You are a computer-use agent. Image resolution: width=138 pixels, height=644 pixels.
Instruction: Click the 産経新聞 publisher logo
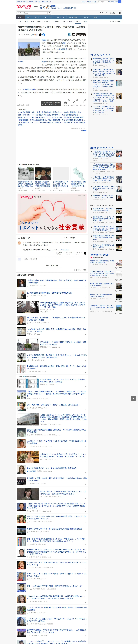click(x=77, y=35)
